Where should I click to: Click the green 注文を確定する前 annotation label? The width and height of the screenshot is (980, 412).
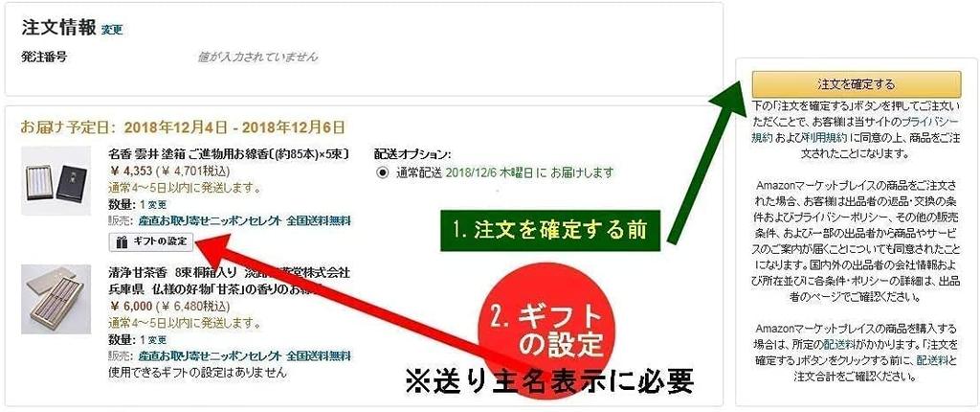[x=550, y=230]
